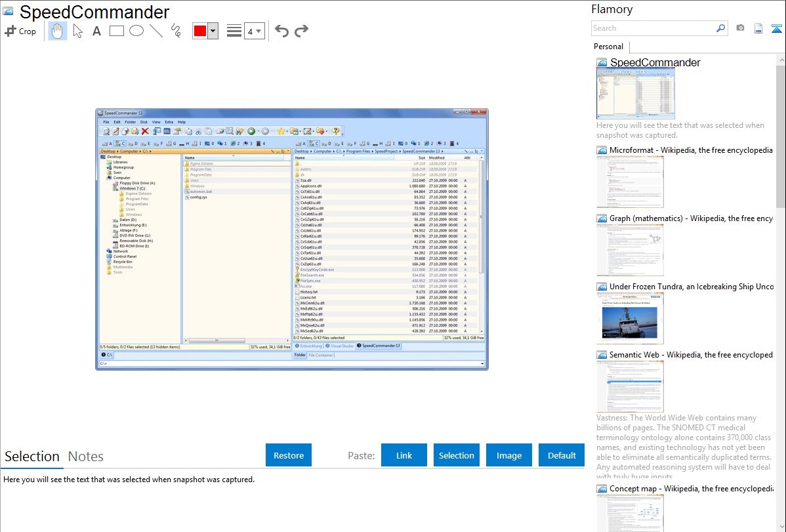Click the Paste Image button
Image resolution: width=786 pixels, height=532 pixels.
[x=508, y=455]
